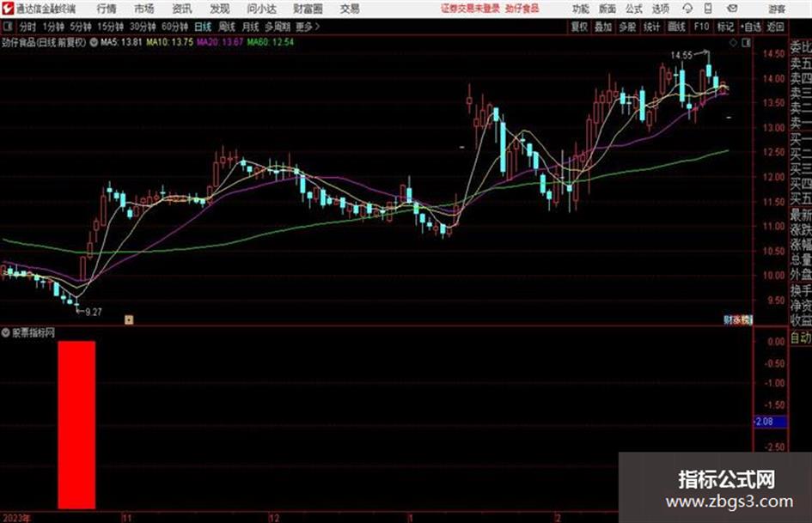Switch to the 30分钟 period tab
This screenshot has width=812, height=523.
click(x=143, y=27)
